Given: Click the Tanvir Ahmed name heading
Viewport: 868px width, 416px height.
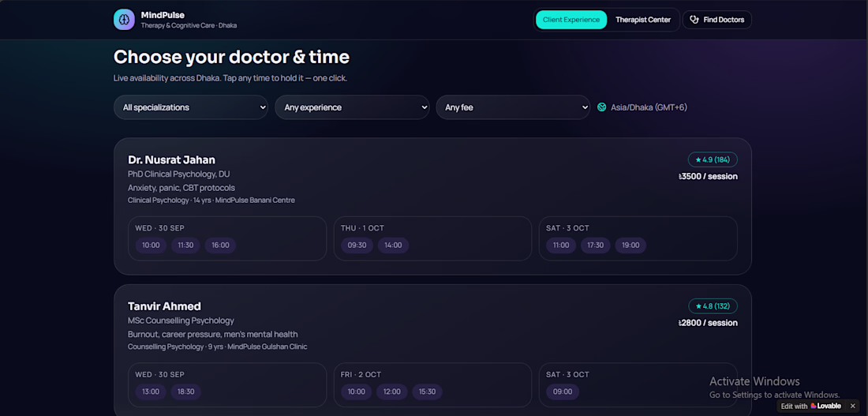Looking at the screenshot, I should (164, 306).
